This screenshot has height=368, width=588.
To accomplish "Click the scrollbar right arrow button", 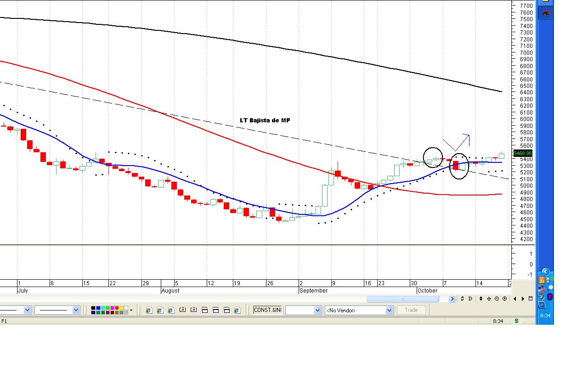I will pyautogui.click(x=452, y=299).
